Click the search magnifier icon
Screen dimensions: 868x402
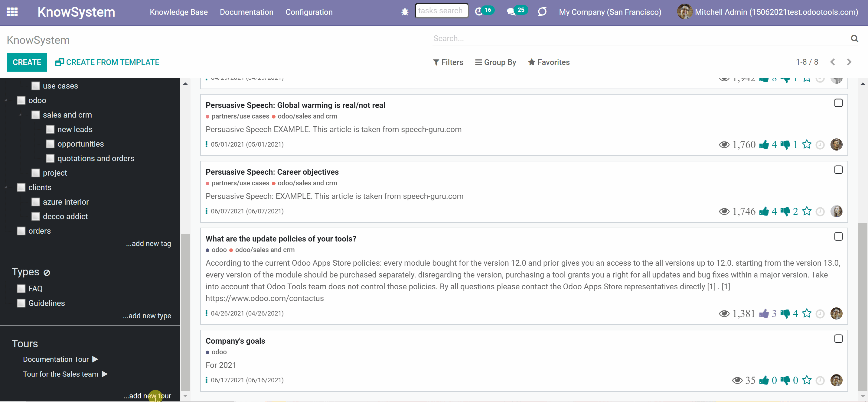[854, 38]
